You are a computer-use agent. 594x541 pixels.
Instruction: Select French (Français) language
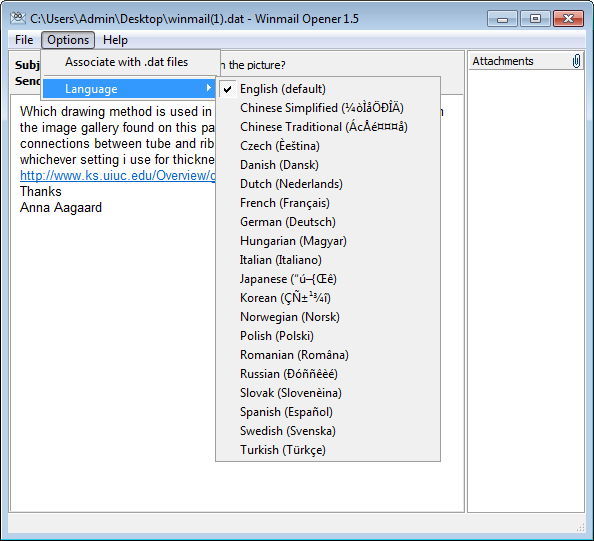(x=328, y=203)
